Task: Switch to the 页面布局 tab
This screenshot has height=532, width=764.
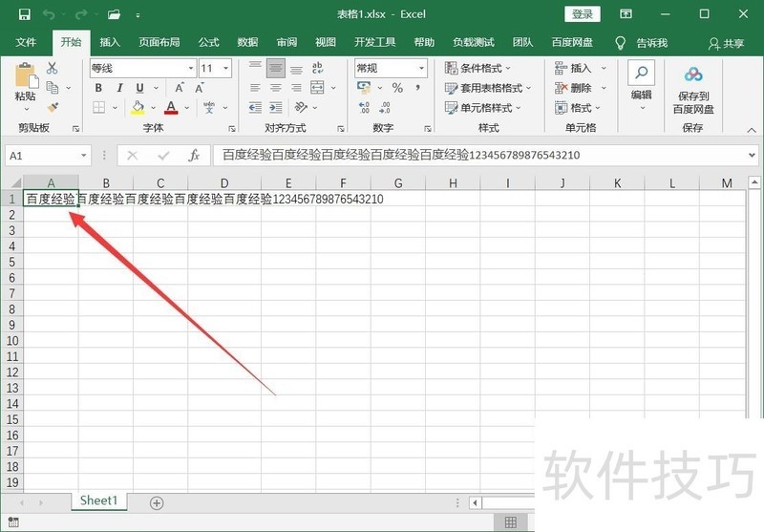Action: (159, 42)
